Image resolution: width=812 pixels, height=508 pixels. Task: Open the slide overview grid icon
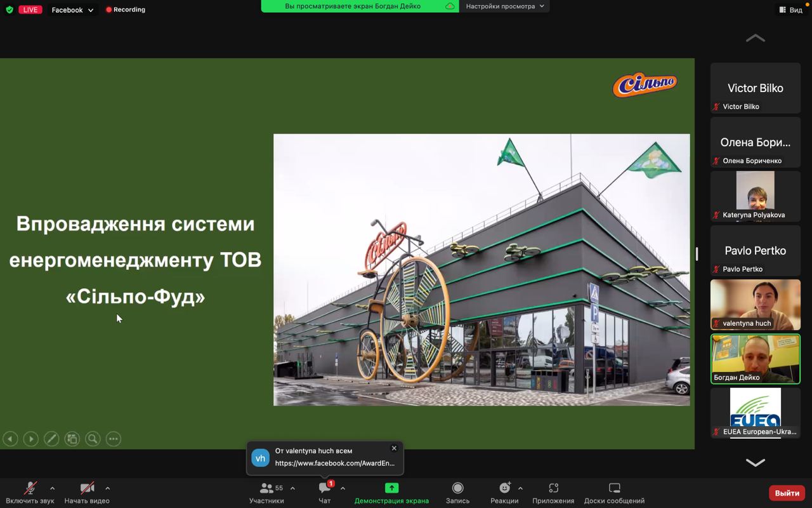[x=72, y=439]
